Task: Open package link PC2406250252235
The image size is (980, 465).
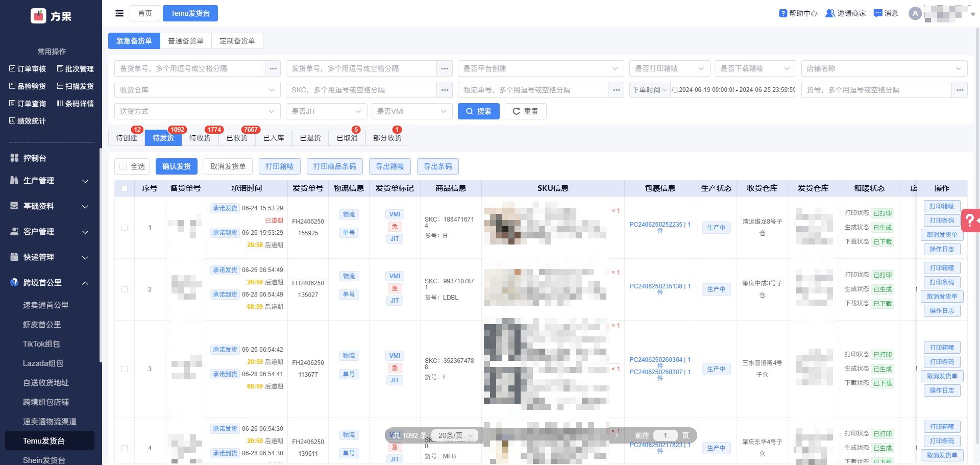Action: tap(660, 227)
